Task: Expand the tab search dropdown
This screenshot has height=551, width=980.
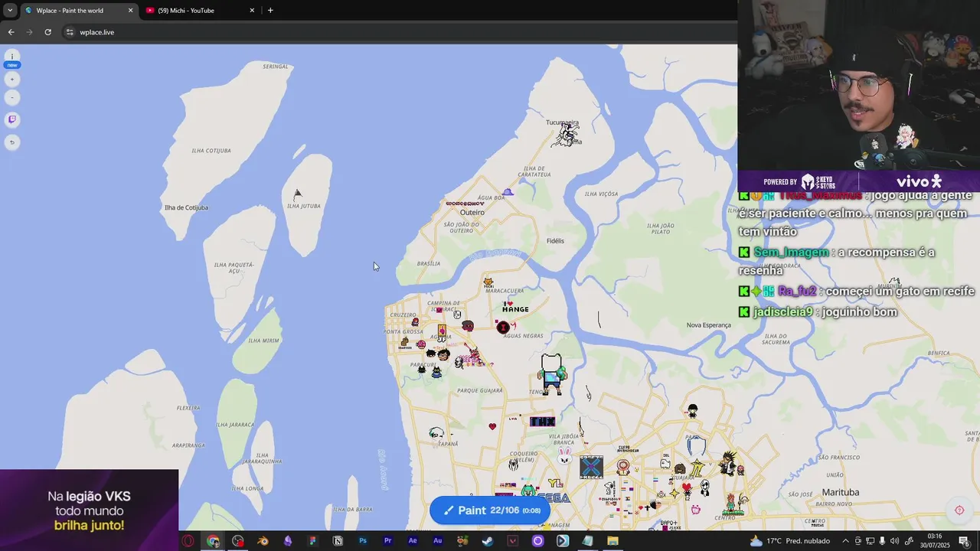Action: pyautogui.click(x=10, y=11)
